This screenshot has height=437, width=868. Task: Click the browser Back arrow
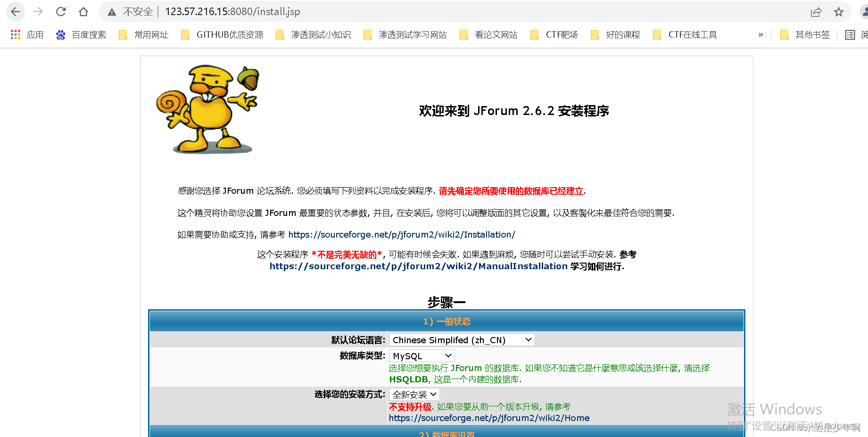pyautogui.click(x=16, y=12)
